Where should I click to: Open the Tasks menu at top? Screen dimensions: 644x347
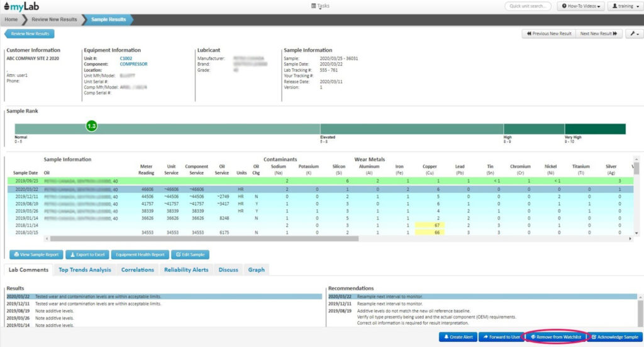[321, 6]
